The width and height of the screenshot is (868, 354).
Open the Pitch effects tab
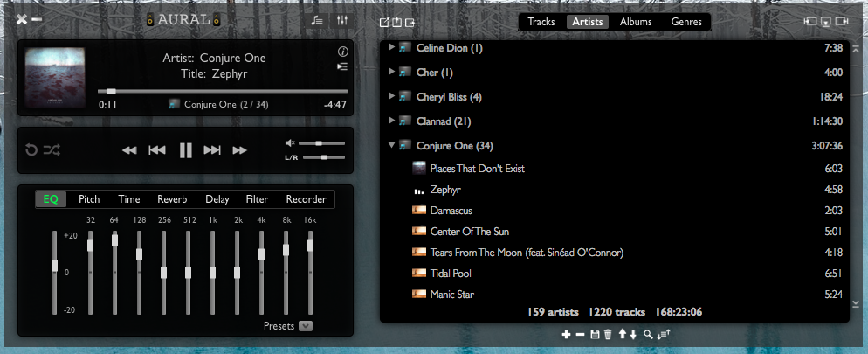pos(89,199)
